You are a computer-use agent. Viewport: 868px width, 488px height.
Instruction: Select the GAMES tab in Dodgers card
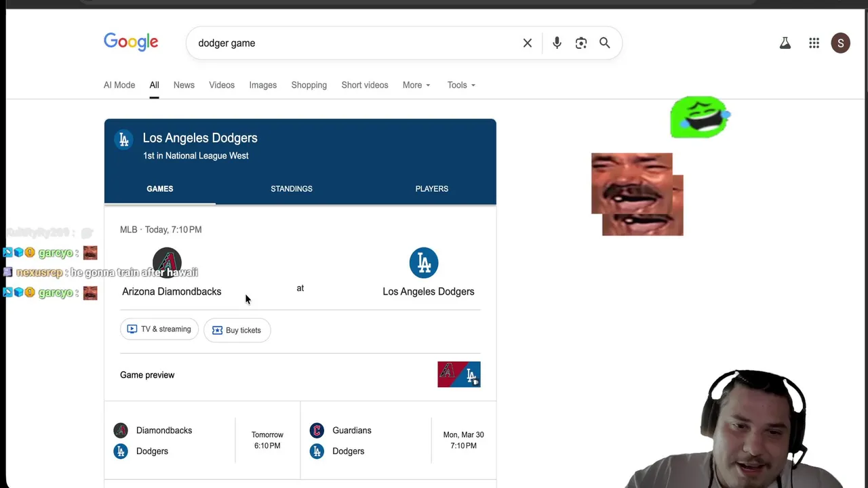tap(160, 188)
